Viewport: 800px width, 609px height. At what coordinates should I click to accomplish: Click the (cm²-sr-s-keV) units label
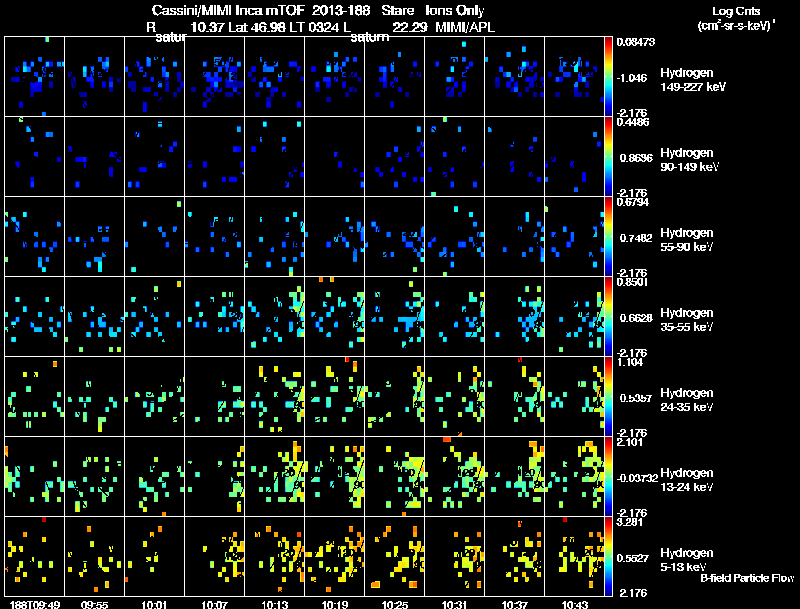[x=736, y=26]
